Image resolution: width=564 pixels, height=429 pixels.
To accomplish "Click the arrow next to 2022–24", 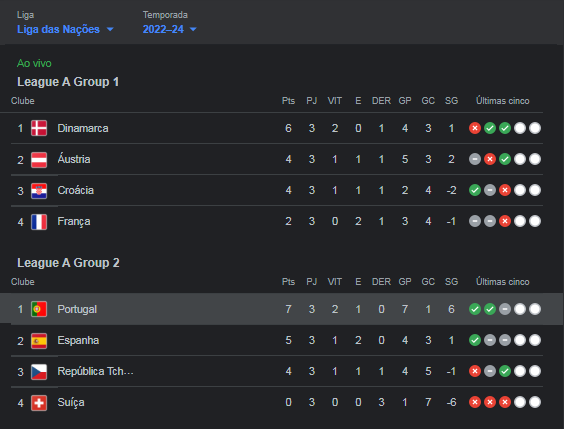I will tap(193, 29).
